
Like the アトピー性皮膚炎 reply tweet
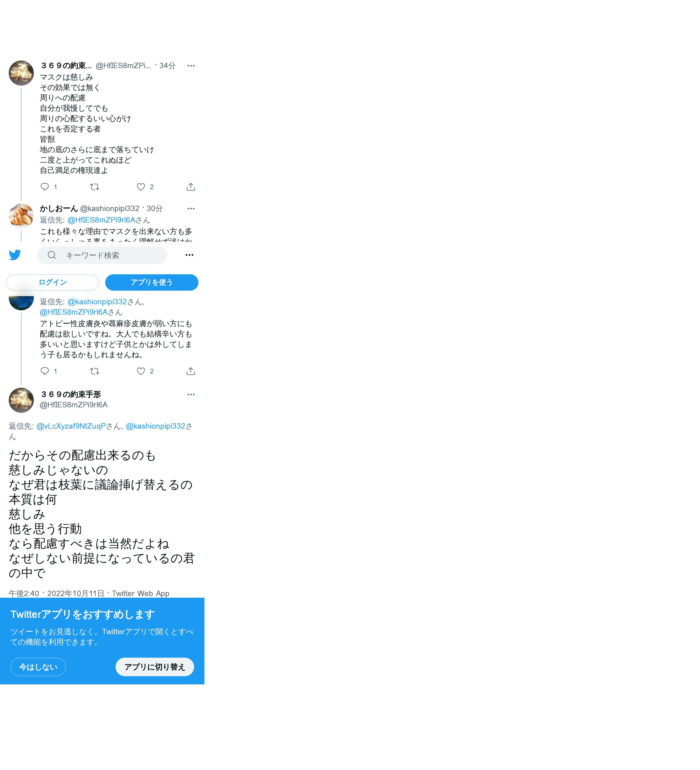(141, 371)
